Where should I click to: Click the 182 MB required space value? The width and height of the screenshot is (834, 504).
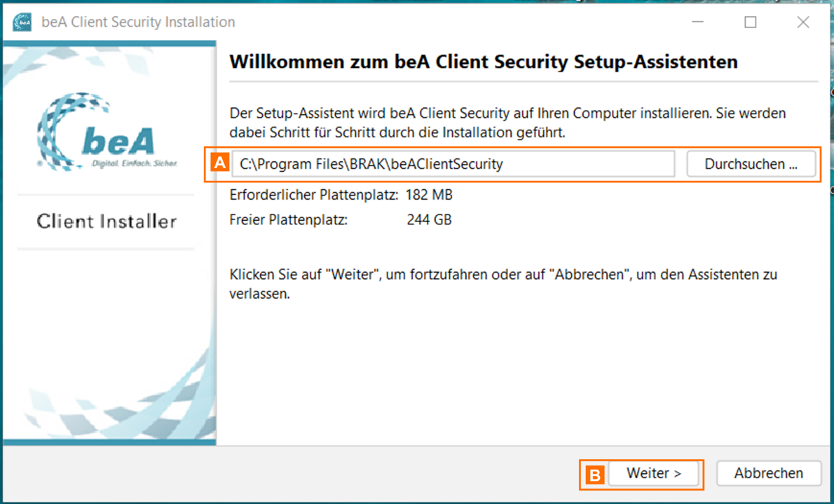tap(429, 194)
